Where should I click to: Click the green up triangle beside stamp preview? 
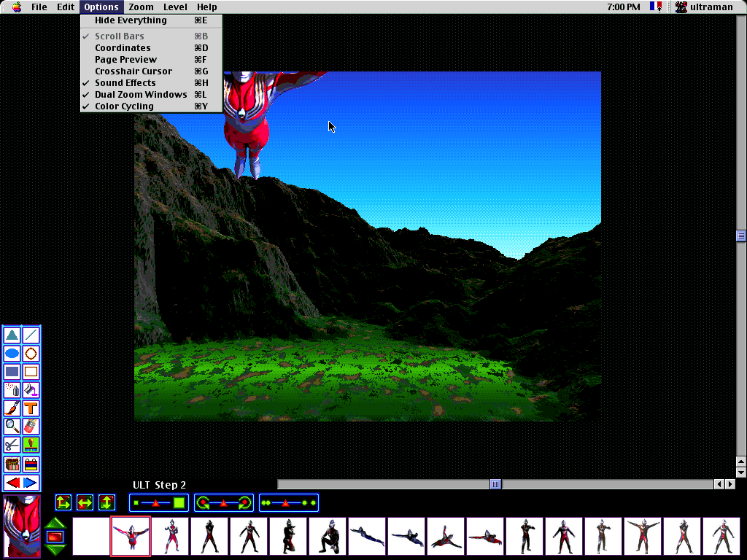(55, 523)
